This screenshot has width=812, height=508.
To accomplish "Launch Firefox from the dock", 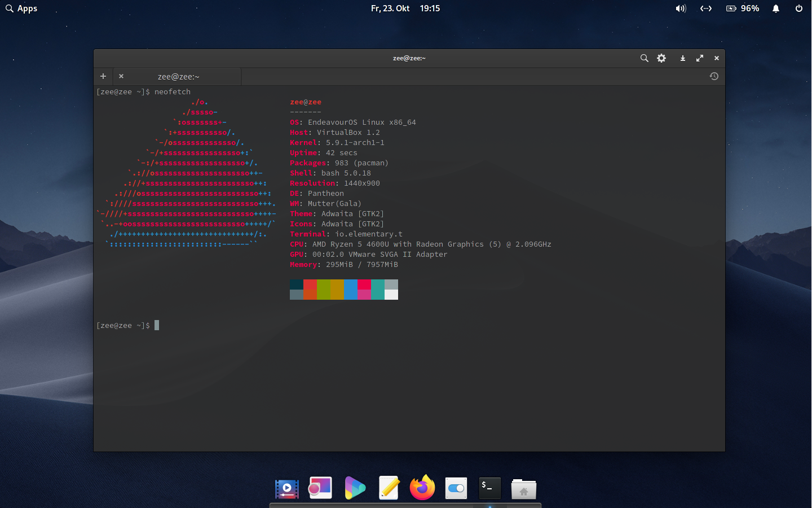I will (422, 488).
